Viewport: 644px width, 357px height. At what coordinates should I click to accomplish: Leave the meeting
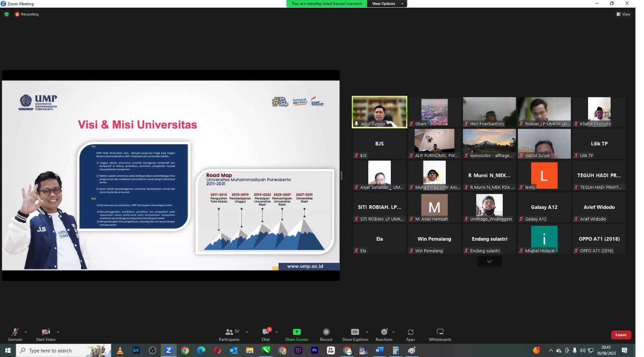pyautogui.click(x=621, y=335)
